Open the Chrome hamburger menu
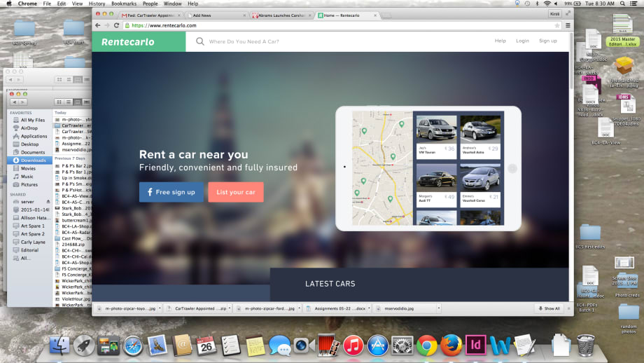This screenshot has height=363, width=644. [568, 25]
